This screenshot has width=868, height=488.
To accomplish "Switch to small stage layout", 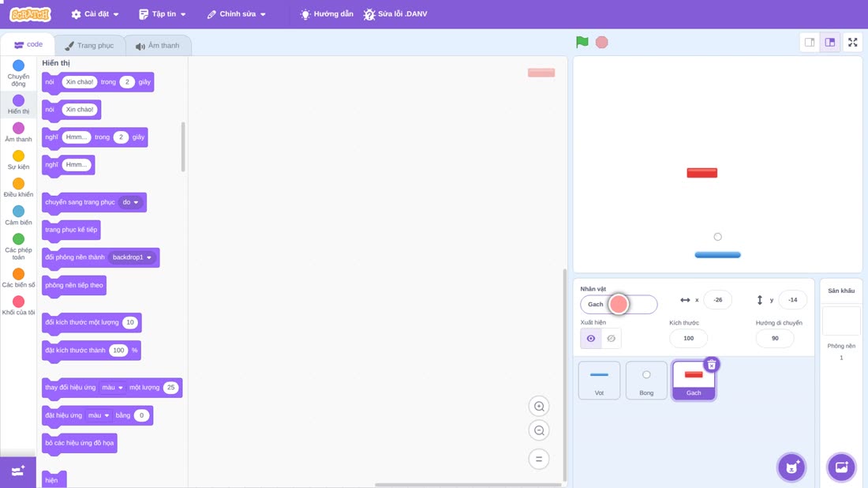I will point(810,42).
